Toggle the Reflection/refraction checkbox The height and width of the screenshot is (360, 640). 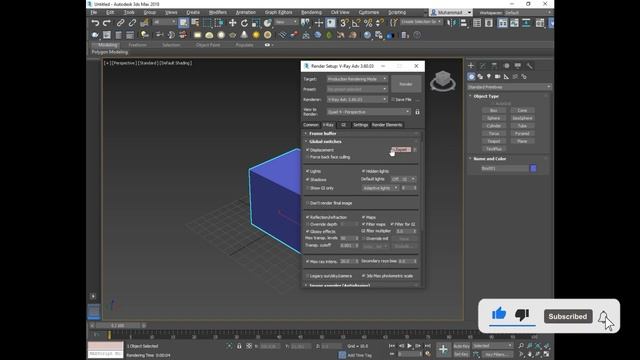[308, 217]
